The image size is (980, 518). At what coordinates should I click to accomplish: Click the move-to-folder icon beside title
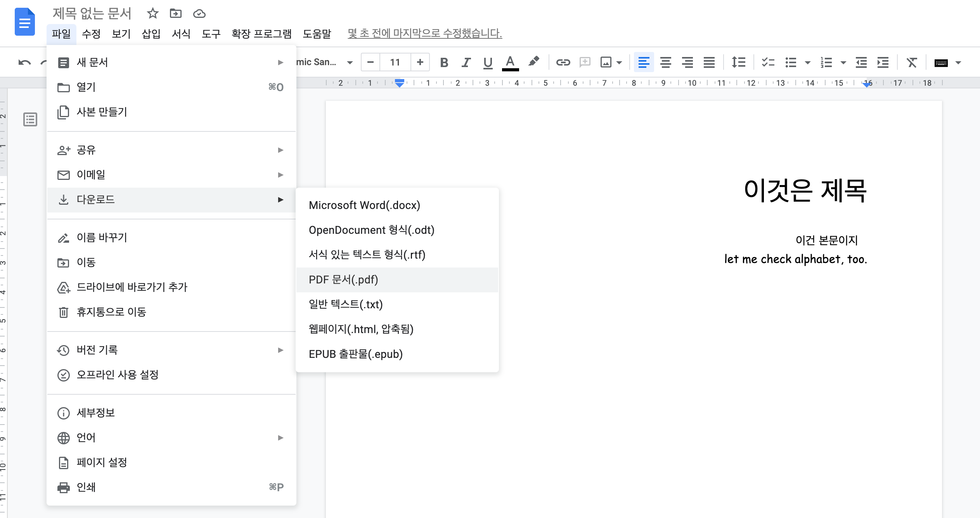click(176, 14)
